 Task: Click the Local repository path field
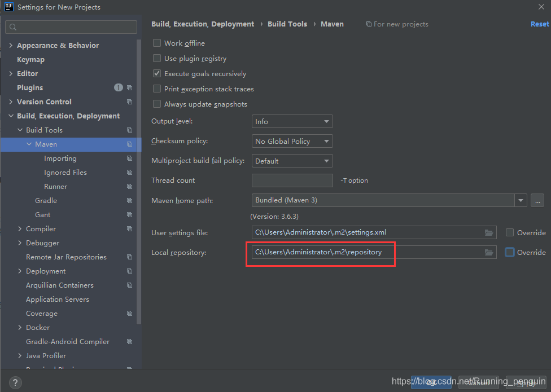tap(374, 252)
